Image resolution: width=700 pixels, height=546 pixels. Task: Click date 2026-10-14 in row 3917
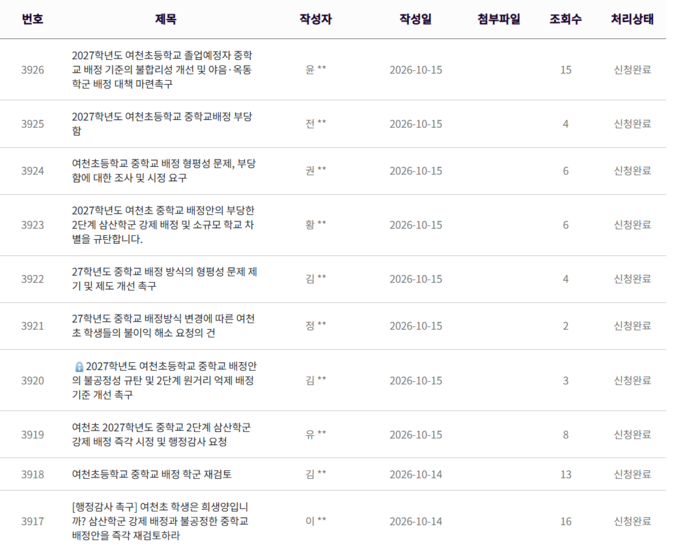pyautogui.click(x=416, y=521)
